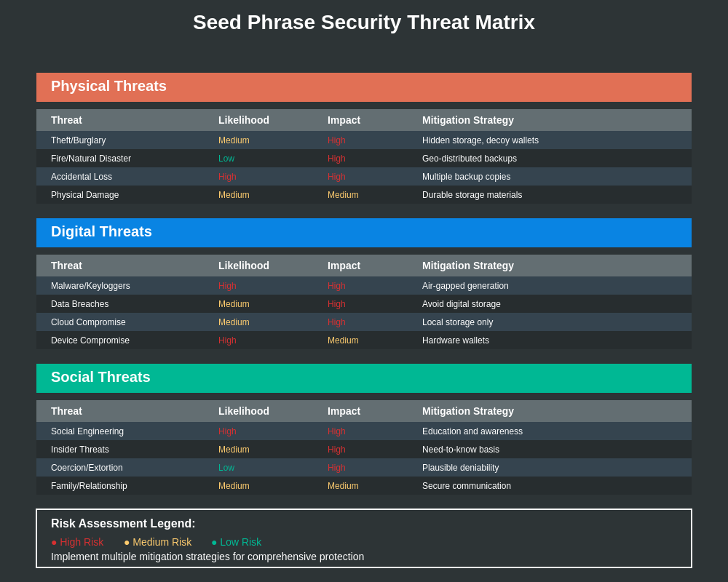Viewport: 728px width, 582px height.
Task: Click the red High Risk legend dot
Action: click(54, 543)
